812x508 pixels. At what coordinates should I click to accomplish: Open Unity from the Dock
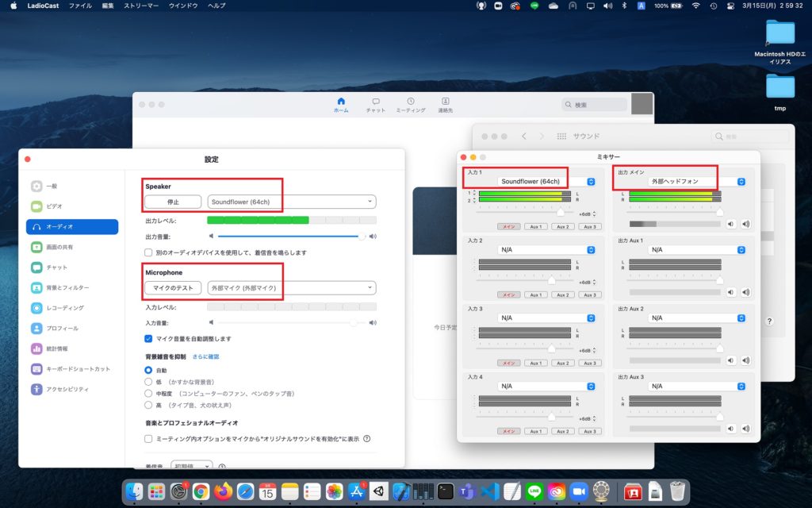(x=378, y=491)
